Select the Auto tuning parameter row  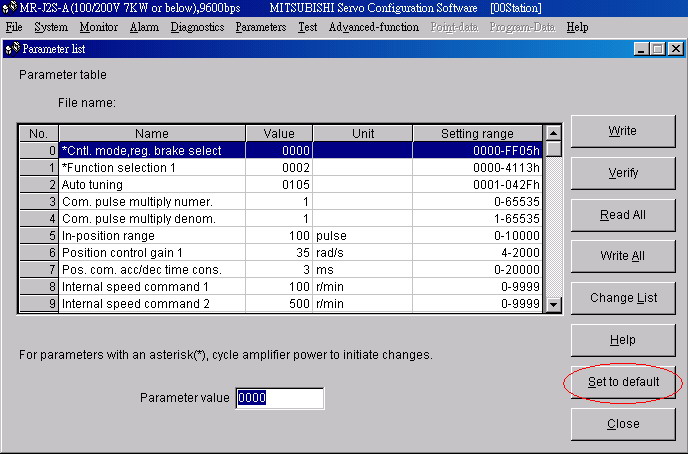tap(152, 185)
